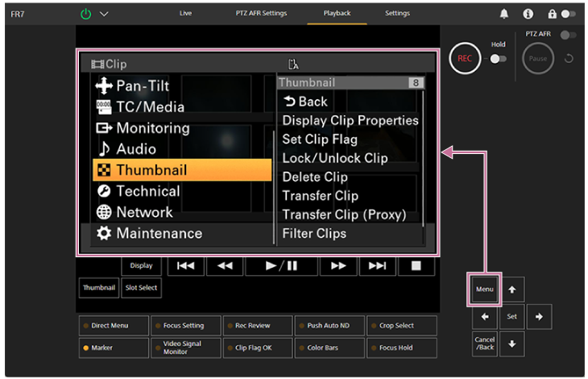Skip to previous clip button
Image resolution: width=588 pixels, height=379 pixels.
click(185, 265)
